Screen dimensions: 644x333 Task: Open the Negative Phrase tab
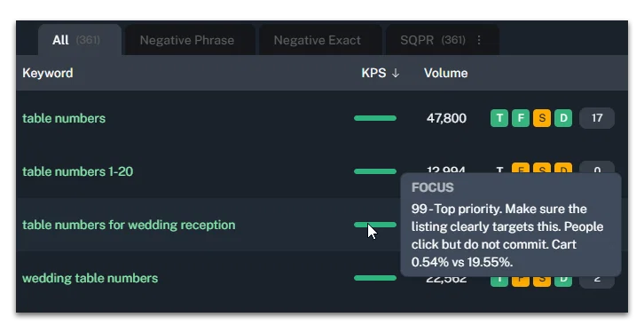pyautogui.click(x=190, y=40)
